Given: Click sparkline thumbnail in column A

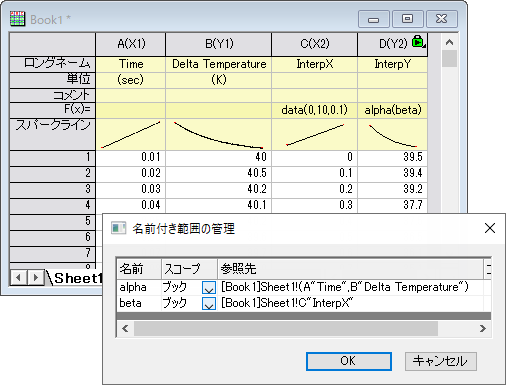Looking at the screenshot, I should [131, 135].
